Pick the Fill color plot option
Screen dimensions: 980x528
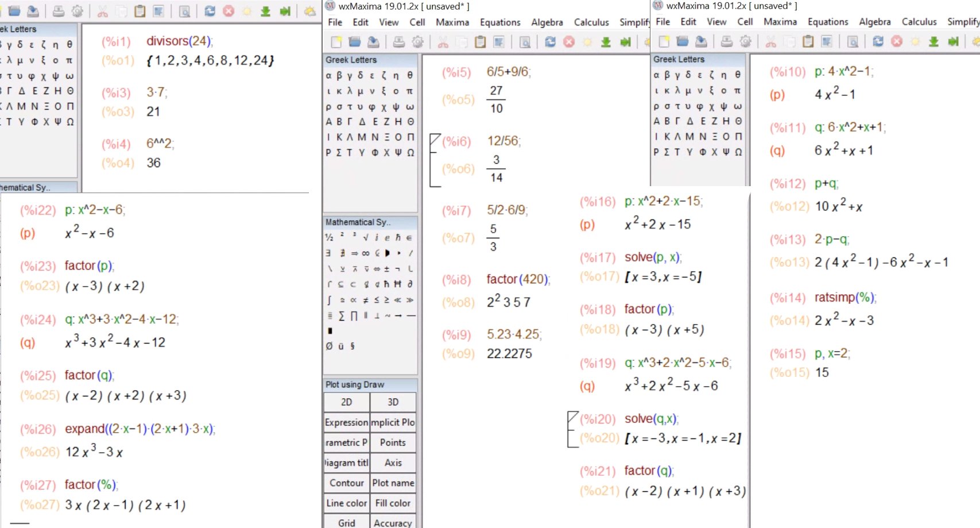click(393, 503)
